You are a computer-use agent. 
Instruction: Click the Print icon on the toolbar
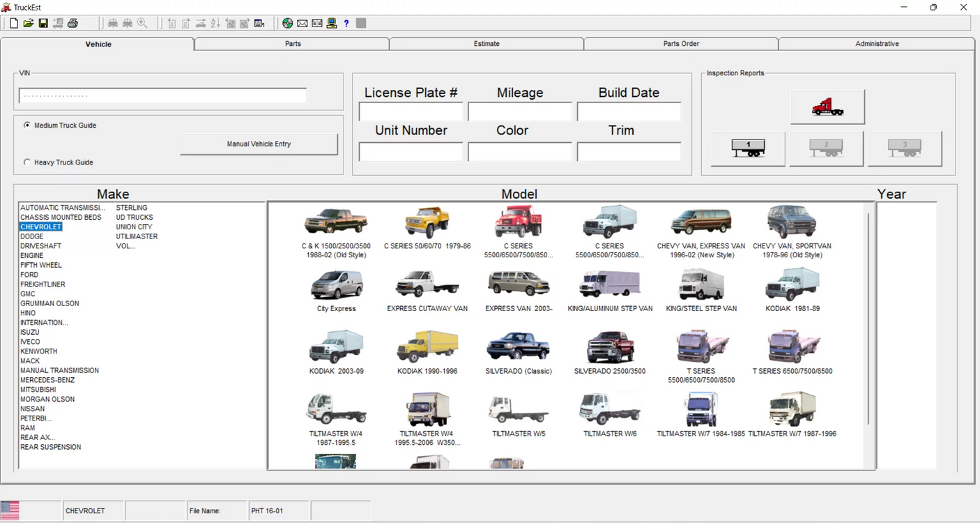tap(72, 23)
